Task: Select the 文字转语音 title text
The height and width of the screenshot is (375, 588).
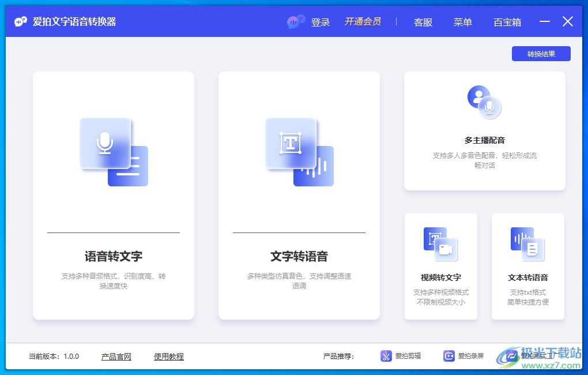Action: (299, 256)
